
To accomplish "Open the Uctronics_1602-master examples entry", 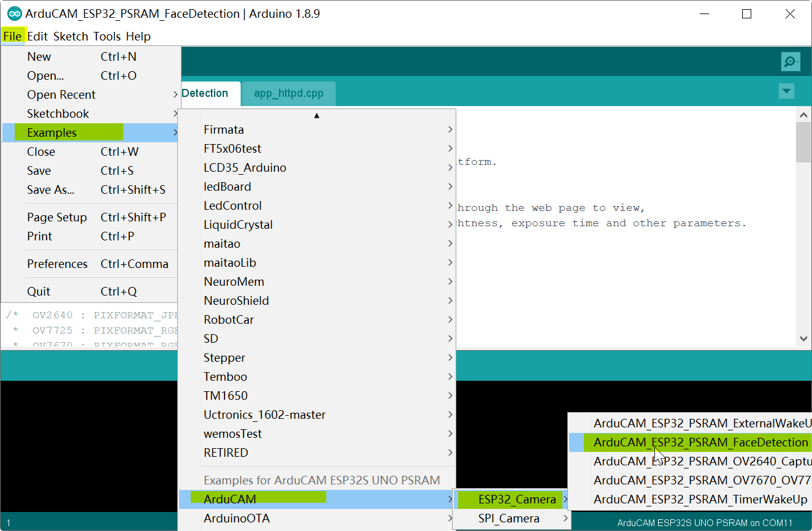I will point(317,414).
